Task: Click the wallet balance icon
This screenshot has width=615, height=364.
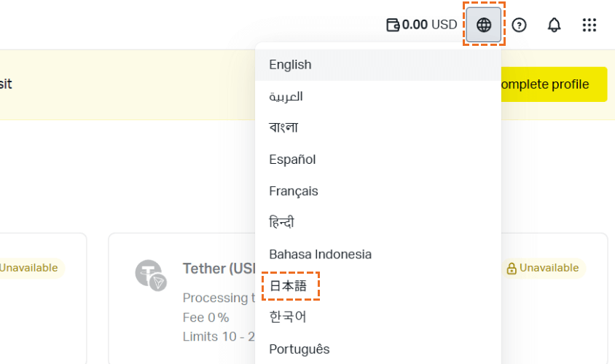Action: coord(393,25)
